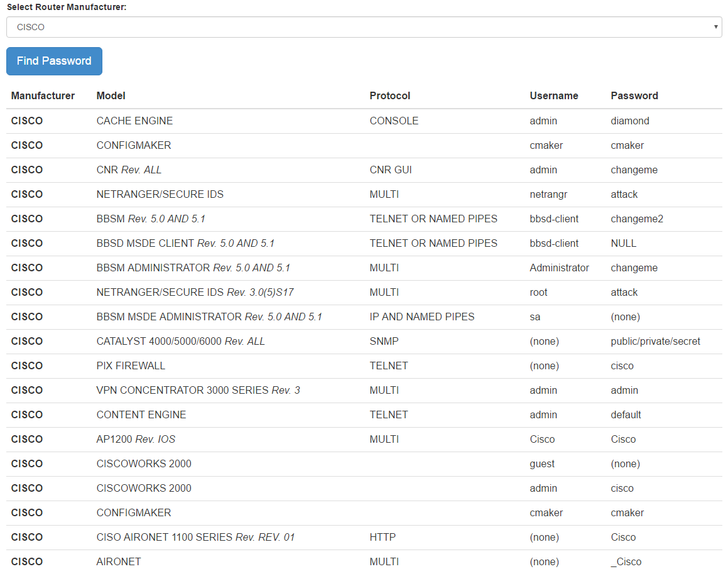Image resolution: width=728 pixels, height=574 pixels.
Task: Click the username 'Administrator'
Action: coord(560,268)
